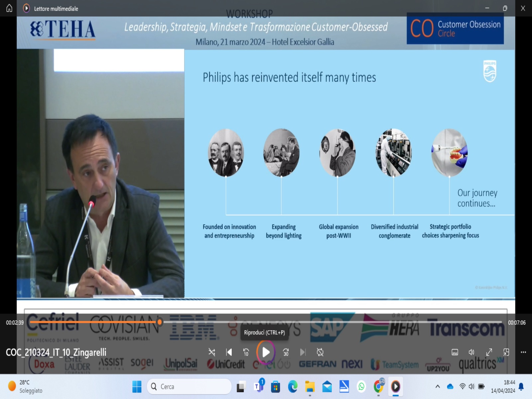Viewport: 532px width, 399px height.
Task: Open subtitles and captions menu
Action: pyautogui.click(x=455, y=352)
